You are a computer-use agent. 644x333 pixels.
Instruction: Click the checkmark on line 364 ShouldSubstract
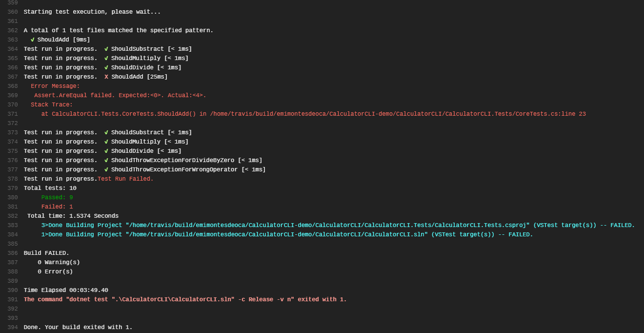(x=106, y=49)
